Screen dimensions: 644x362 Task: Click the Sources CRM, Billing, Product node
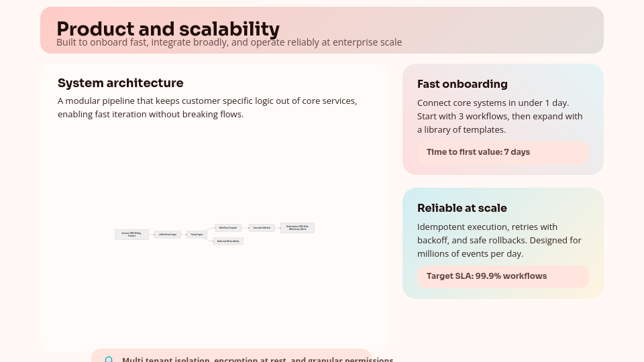point(131,235)
